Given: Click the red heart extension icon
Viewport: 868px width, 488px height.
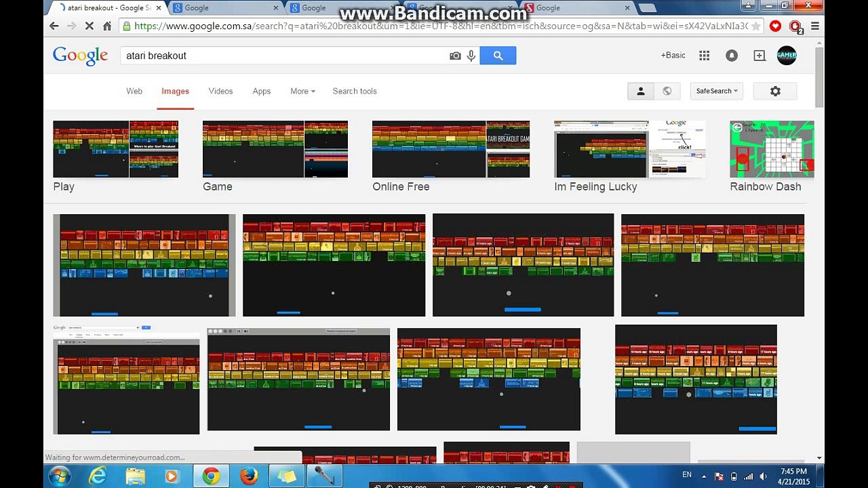Looking at the screenshot, I should (776, 26).
